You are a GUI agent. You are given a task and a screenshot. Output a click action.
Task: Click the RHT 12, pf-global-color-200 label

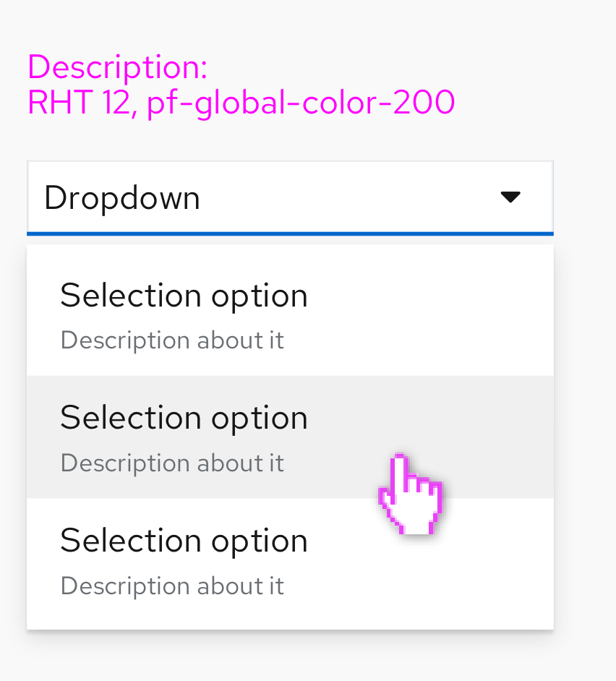point(240,102)
